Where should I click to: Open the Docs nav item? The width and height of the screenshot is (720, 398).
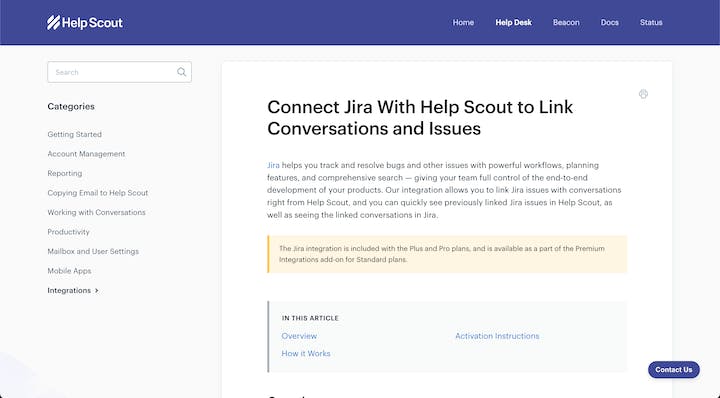coord(609,22)
